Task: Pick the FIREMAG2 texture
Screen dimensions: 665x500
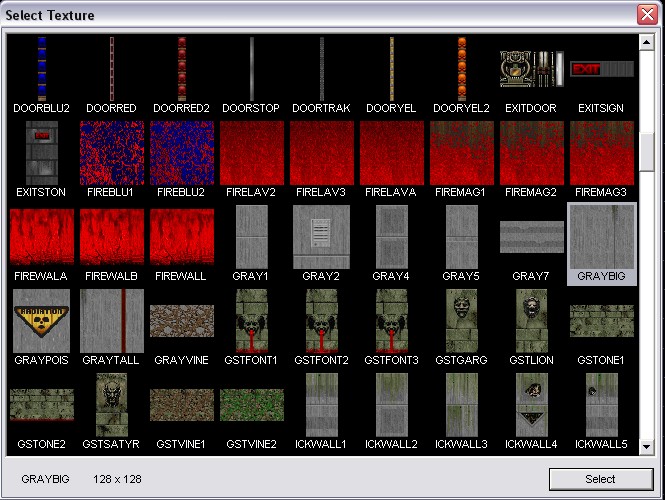Action: coord(532,153)
